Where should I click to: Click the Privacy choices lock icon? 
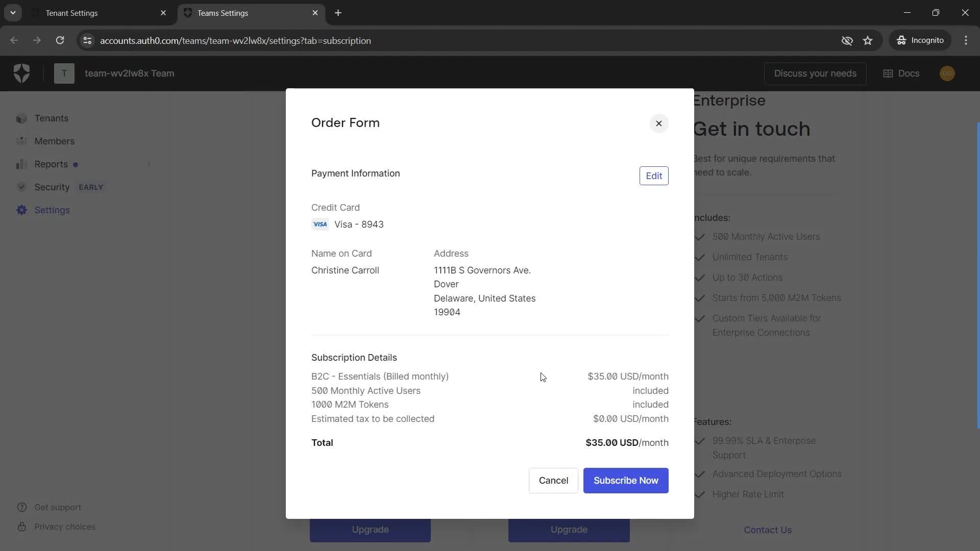[x=21, y=527]
